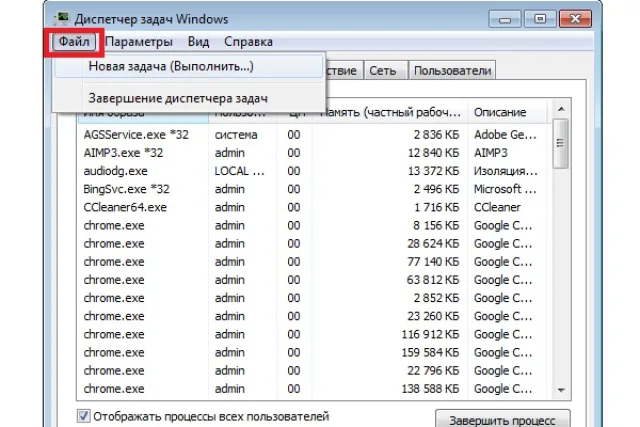Click the Adobe Ge... description cell
The height and width of the screenshot is (427, 640).
pos(505,135)
